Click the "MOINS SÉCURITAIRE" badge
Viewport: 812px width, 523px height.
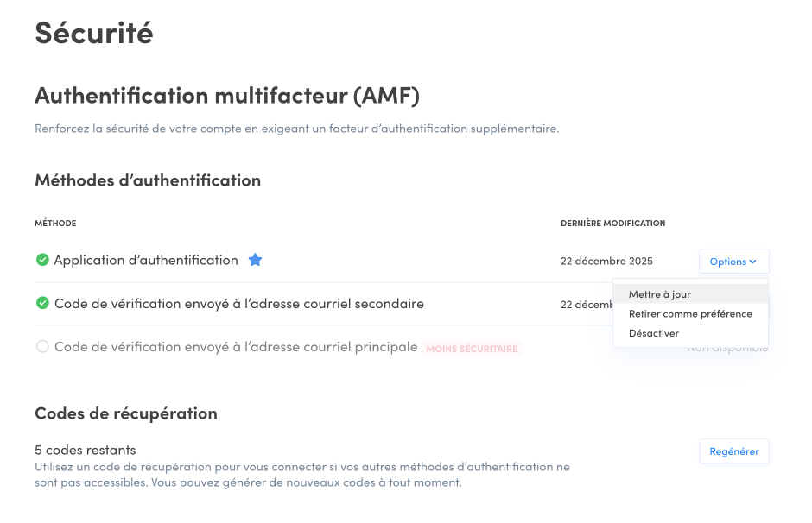pos(472,349)
